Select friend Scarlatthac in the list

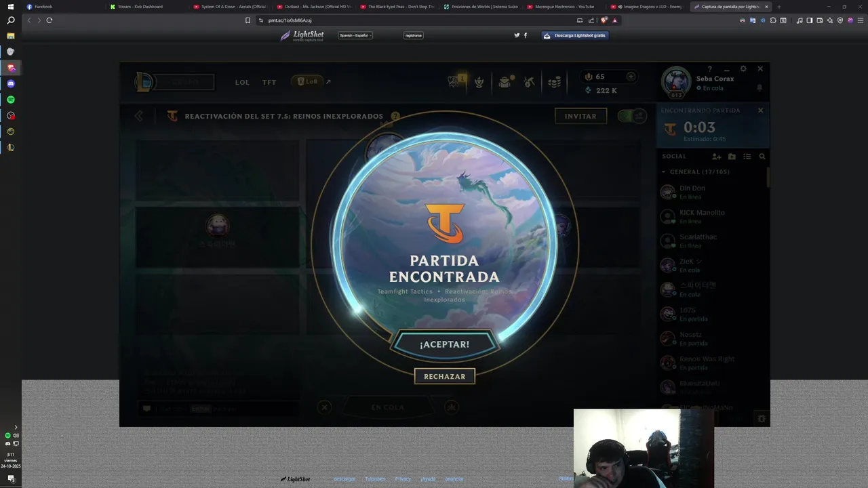(x=712, y=241)
